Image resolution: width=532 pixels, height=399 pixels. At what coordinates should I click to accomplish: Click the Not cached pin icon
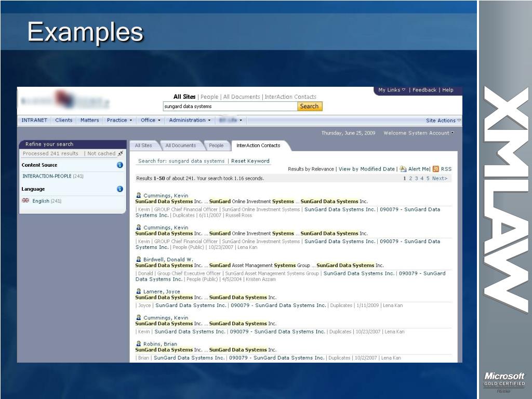[x=121, y=153]
